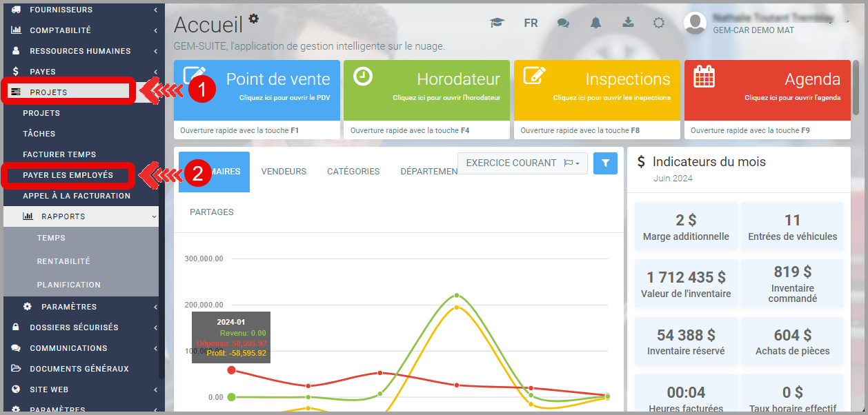
Task: Switch to the Catégories tab
Action: [353, 172]
